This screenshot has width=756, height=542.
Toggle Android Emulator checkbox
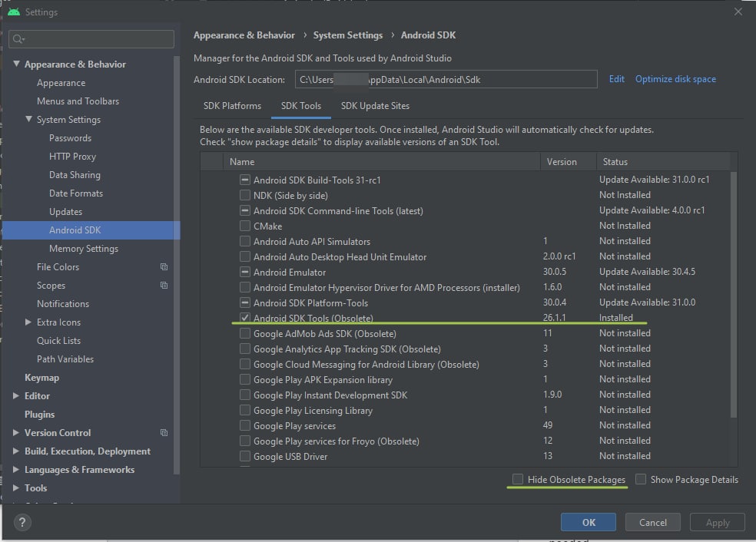coord(245,273)
